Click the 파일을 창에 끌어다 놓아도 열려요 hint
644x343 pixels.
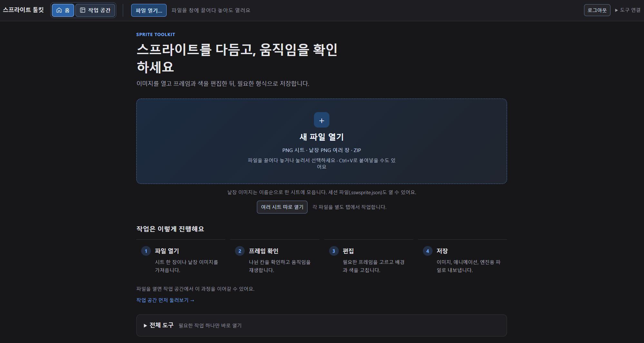[211, 10]
